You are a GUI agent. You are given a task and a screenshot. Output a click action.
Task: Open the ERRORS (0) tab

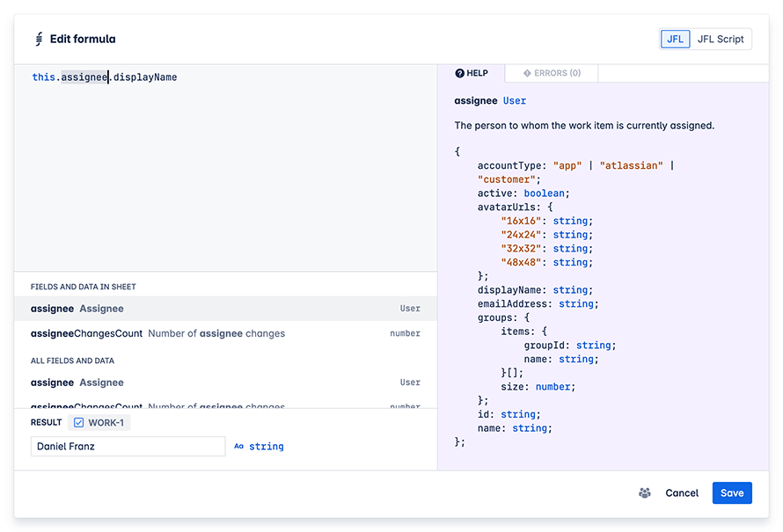pyautogui.click(x=552, y=74)
